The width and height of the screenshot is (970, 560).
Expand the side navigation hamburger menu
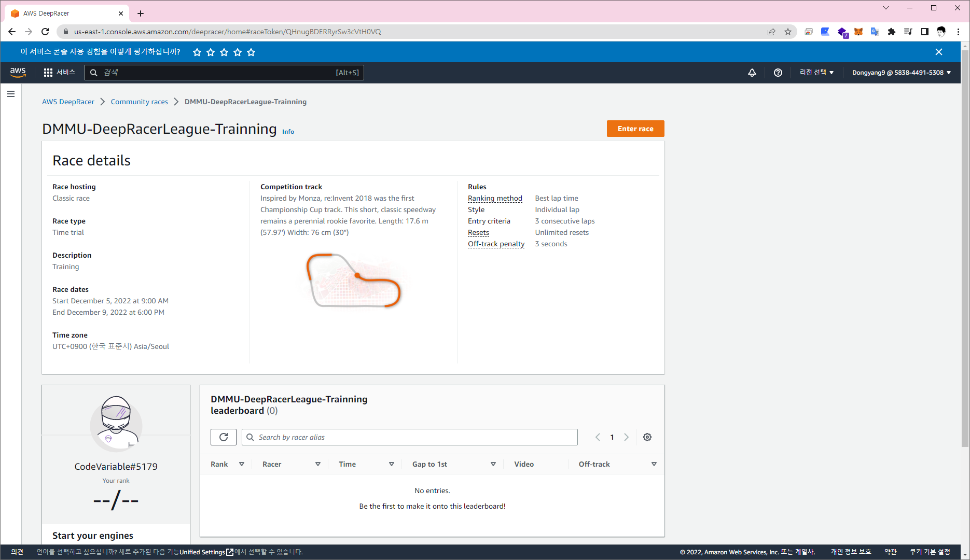click(11, 94)
